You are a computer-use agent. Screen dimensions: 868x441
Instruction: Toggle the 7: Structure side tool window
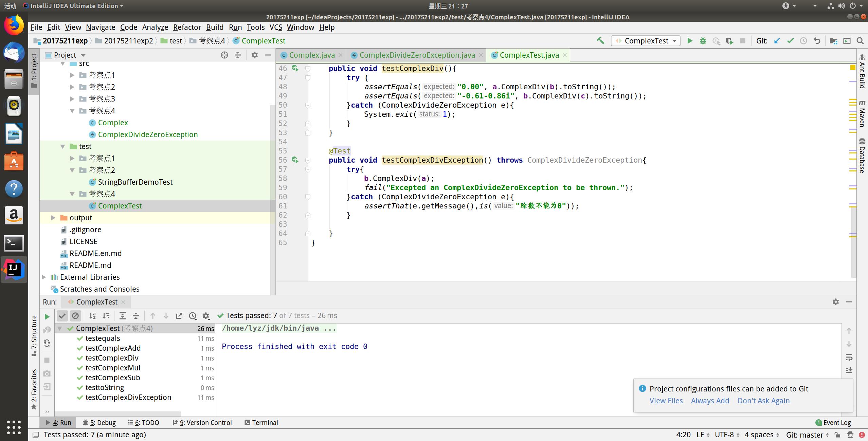tap(34, 336)
